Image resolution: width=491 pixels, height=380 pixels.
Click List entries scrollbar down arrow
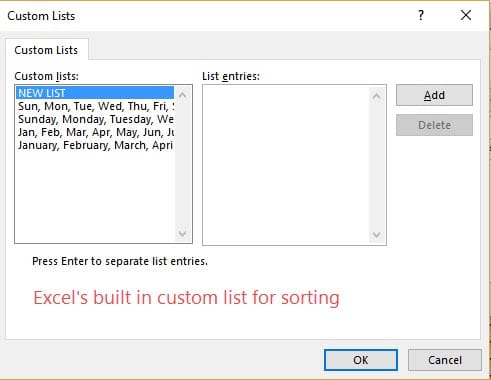pos(377,235)
